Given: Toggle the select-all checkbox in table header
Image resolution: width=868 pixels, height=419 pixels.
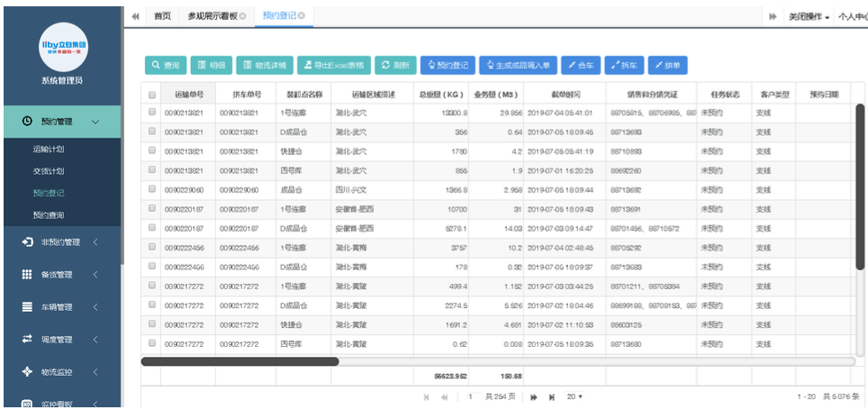Looking at the screenshot, I should click(x=152, y=95).
